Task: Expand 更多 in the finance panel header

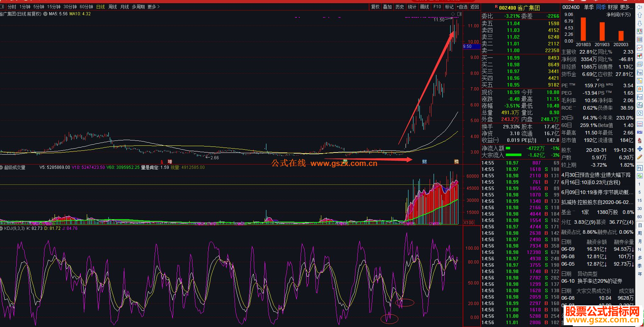Action: pos(627,7)
